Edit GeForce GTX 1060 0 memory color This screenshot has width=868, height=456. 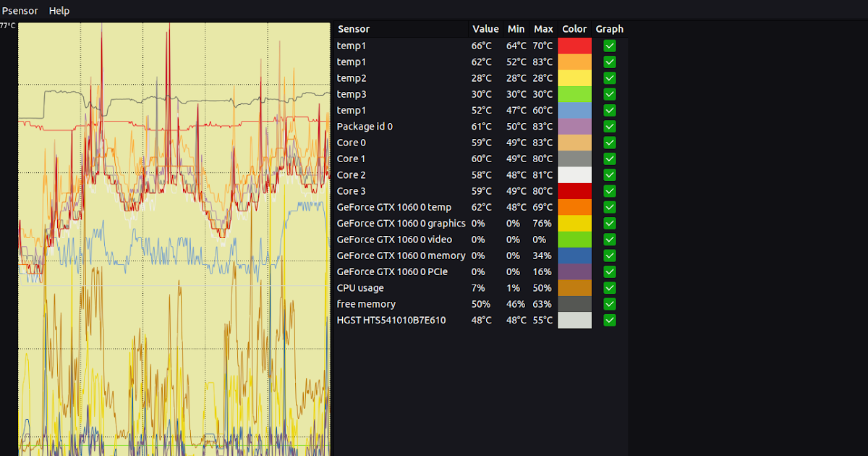point(574,256)
